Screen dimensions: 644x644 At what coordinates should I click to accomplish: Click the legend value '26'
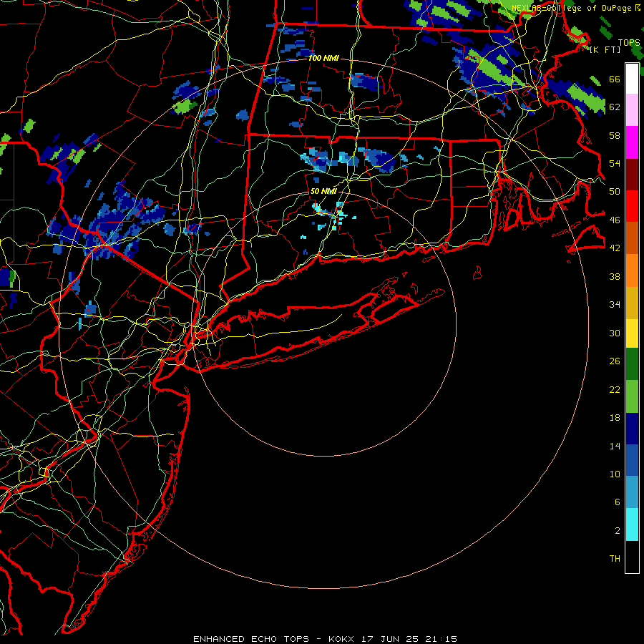point(615,361)
